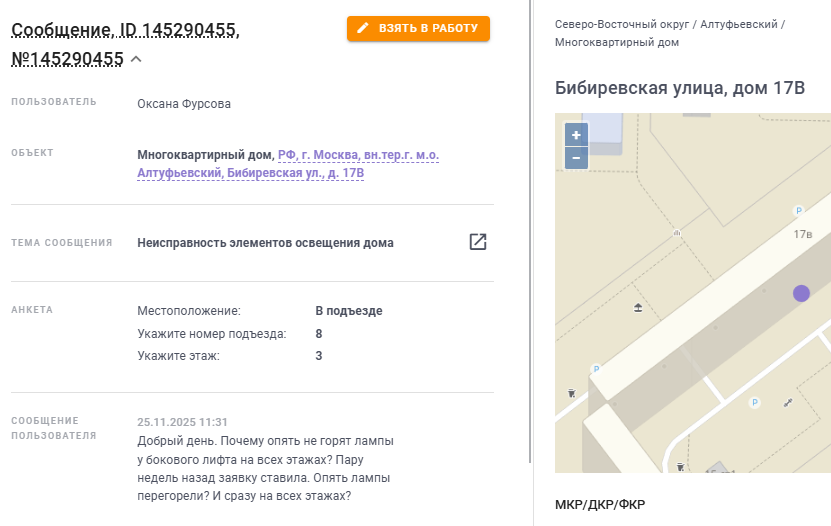Screen dimensions: 831x526
Task: Collapse the message header chevron
Action: tap(136, 59)
